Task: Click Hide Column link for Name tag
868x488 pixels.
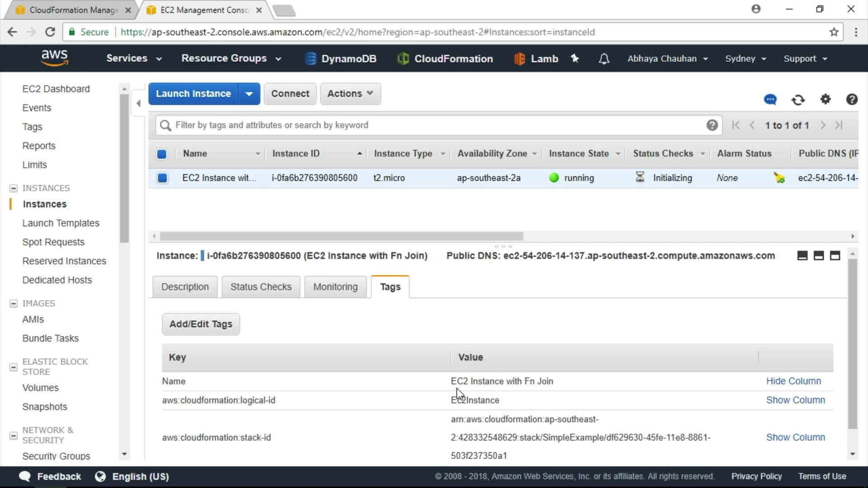Action: point(793,381)
